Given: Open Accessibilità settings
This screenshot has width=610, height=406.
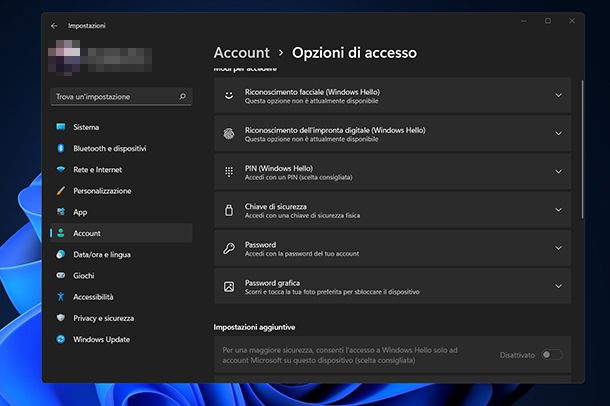Looking at the screenshot, I should pyautogui.click(x=121, y=297).
